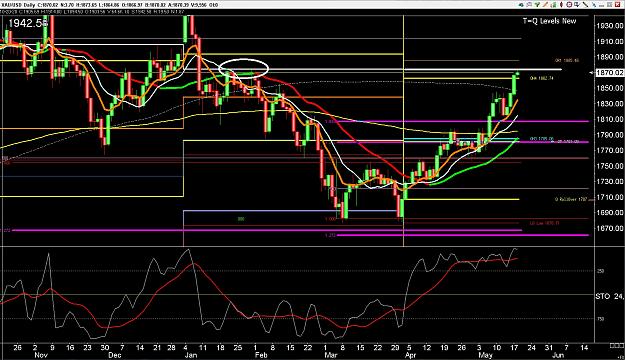Image resolution: width=625 pixels, height=360 pixels.
Task: Click the 1910.00 price axis label
Action: click(x=610, y=41)
